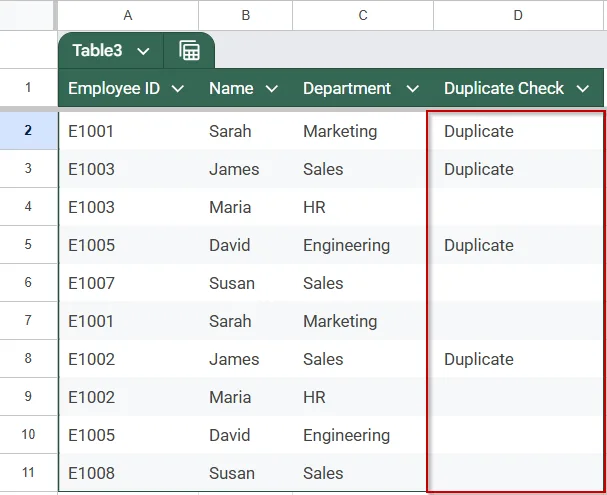Select row 9 header
607x495 pixels.
click(28, 396)
